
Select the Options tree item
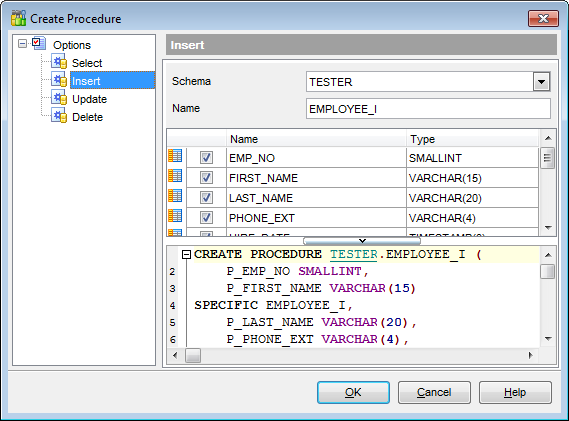click(x=72, y=45)
